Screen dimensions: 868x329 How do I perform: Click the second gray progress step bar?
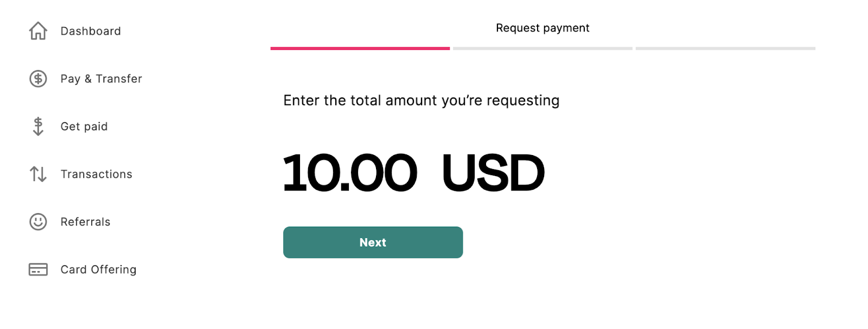point(542,48)
